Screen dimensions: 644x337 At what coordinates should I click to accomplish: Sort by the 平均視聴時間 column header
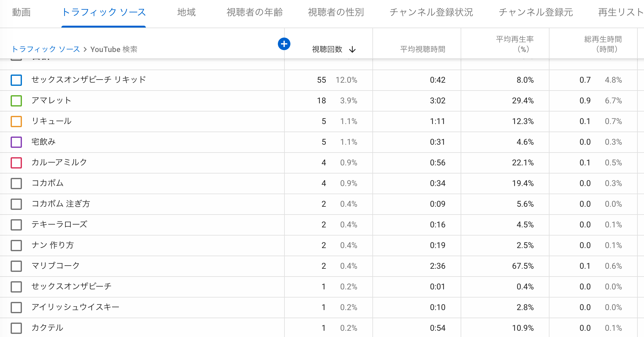pyautogui.click(x=422, y=49)
